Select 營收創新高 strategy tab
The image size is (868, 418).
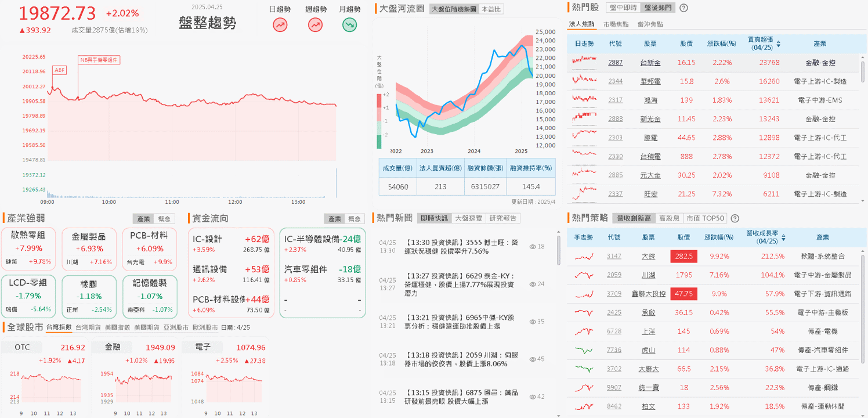click(634, 218)
